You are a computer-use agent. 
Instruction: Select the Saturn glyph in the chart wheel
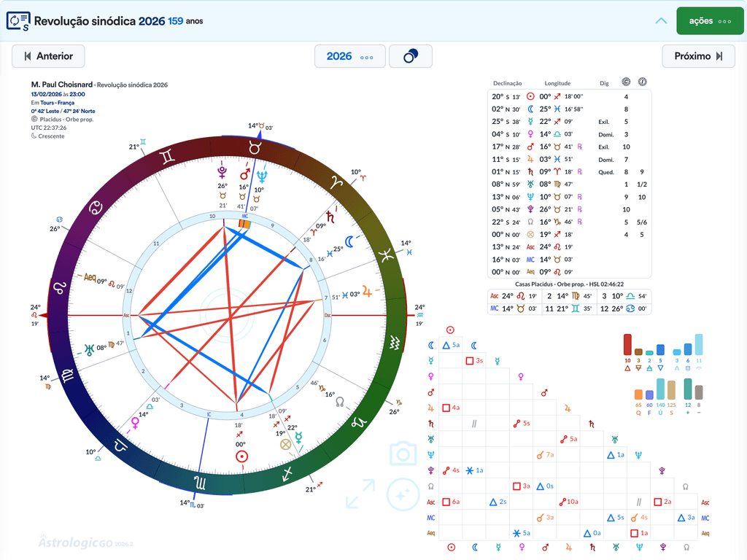330,217
